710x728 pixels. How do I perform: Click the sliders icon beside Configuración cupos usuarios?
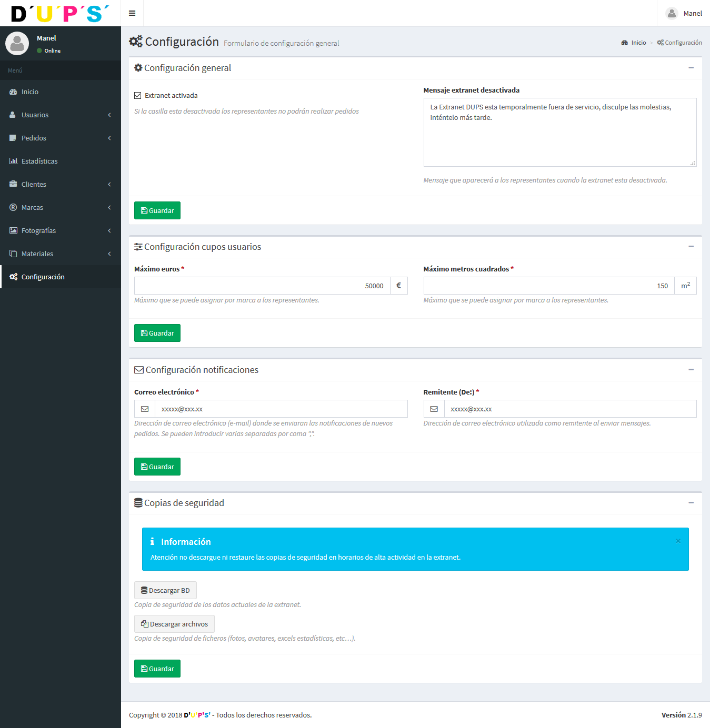point(138,247)
